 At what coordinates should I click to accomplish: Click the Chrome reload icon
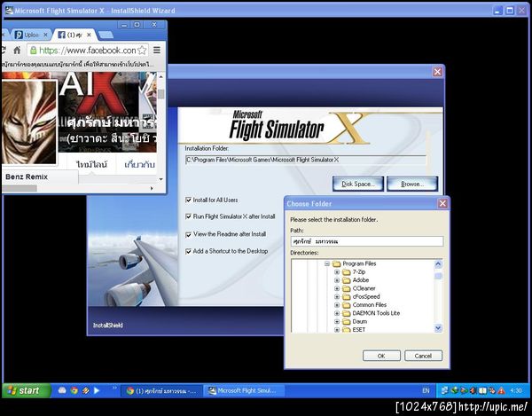(x=3, y=51)
